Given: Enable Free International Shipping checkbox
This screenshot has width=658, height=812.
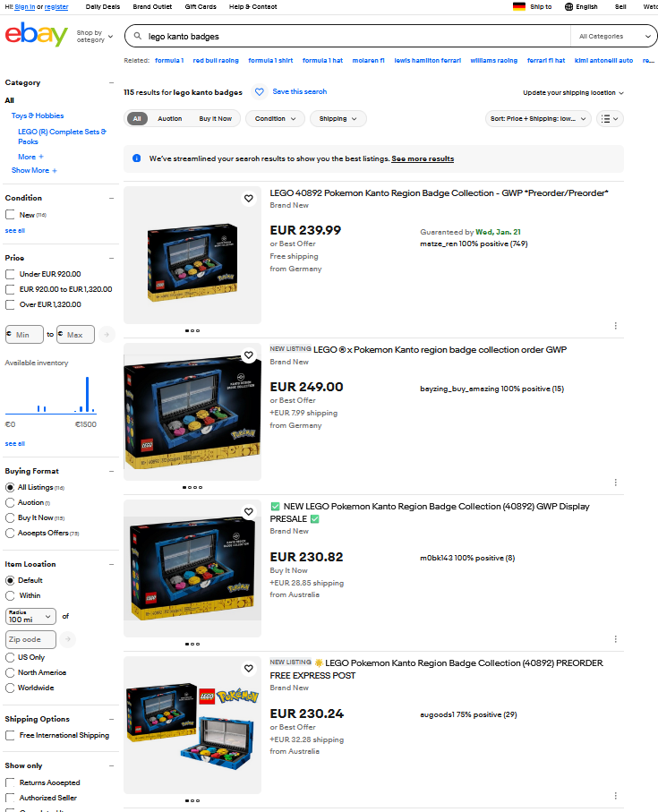Looking at the screenshot, I should pos(10,735).
